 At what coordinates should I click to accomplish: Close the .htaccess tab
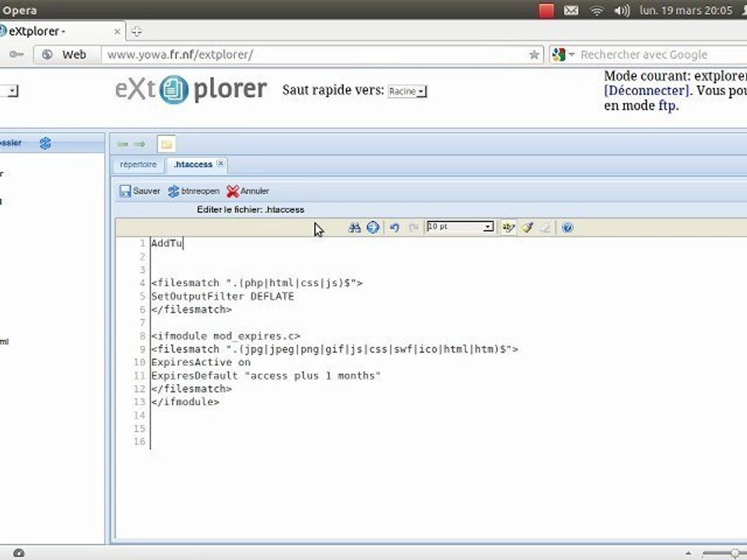click(220, 163)
